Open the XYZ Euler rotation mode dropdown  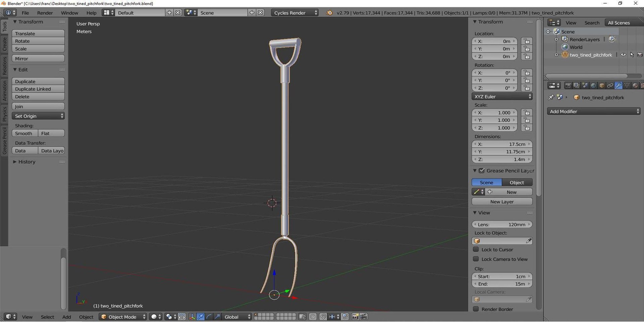tap(502, 97)
